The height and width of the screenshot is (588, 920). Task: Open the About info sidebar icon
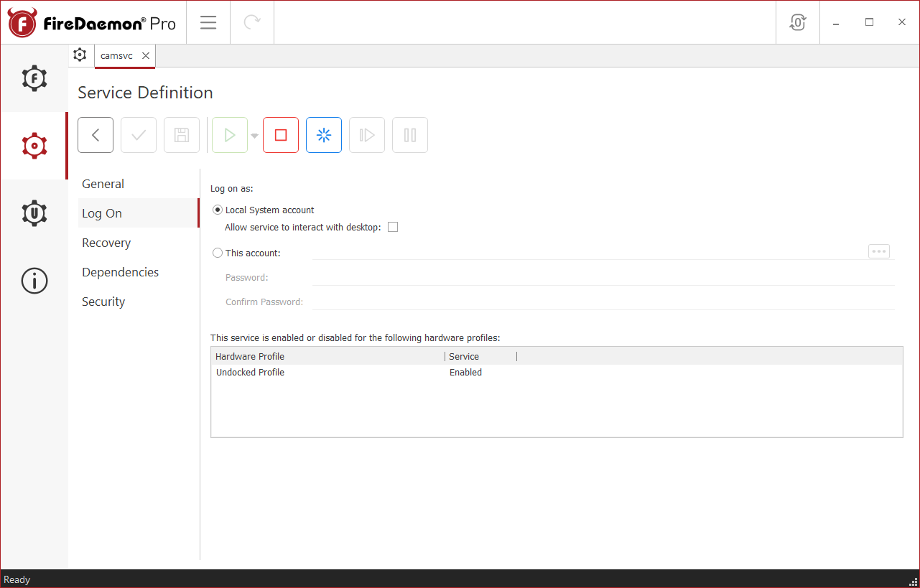point(34,281)
